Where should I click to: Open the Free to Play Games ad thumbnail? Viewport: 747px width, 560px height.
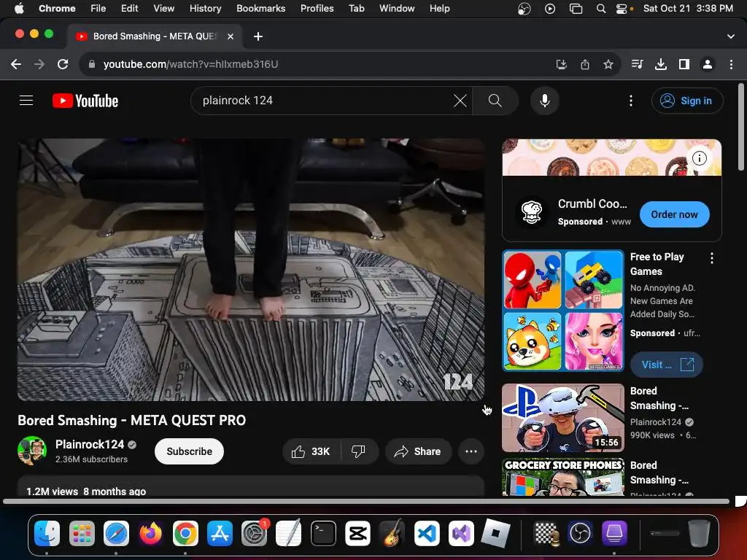[563, 311]
